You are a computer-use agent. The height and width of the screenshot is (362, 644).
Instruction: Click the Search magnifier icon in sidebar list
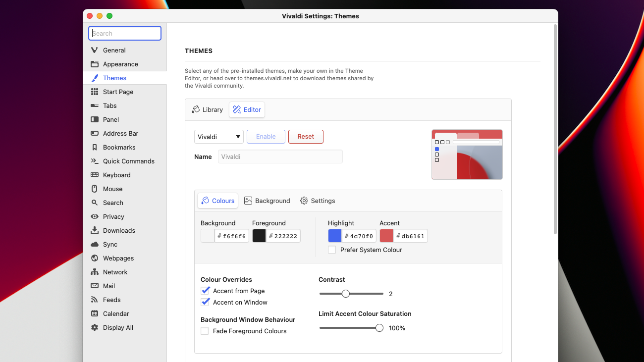pyautogui.click(x=94, y=203)
